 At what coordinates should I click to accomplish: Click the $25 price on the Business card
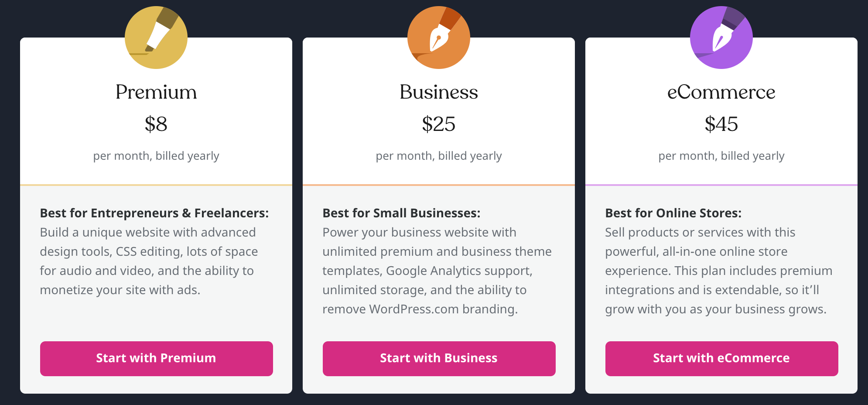click(x=439, y=124)
